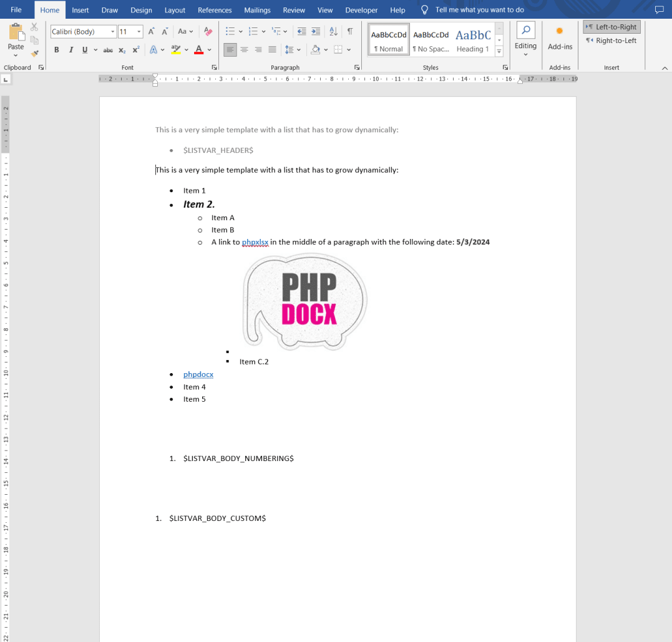Align paragraph text to the right
Image resolution: width=672 pixels, height=642 pixels.
[258, 50]
